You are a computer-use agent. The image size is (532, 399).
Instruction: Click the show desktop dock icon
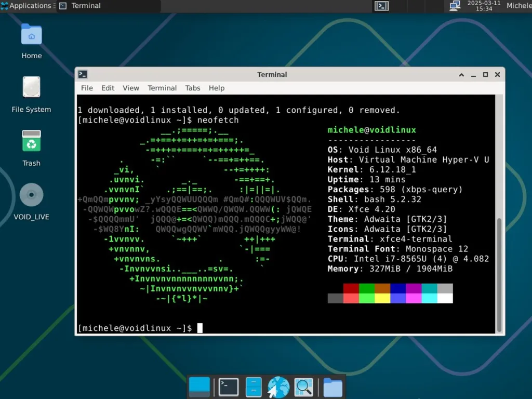coord(199,387)
